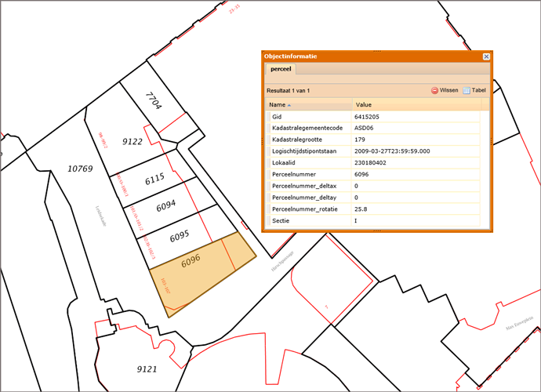Select parcel 9122 on the map
This screenshot has width=541, height=392.
(x=133, y=141)
